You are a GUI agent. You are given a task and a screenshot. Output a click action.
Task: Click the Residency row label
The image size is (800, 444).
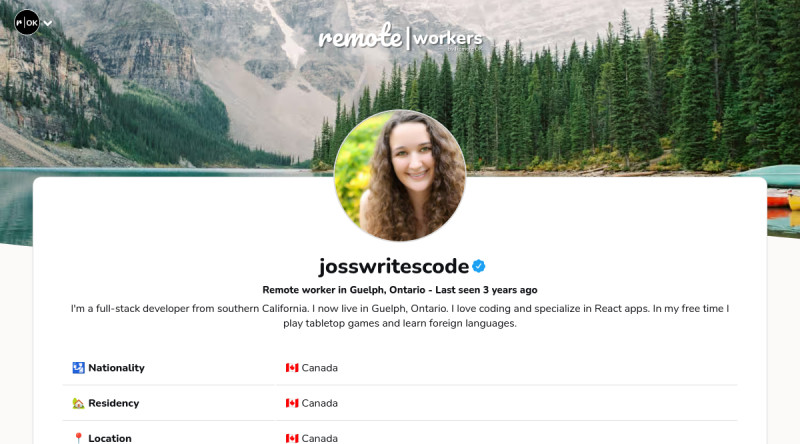pyautogui.click(x=113, y=403)
